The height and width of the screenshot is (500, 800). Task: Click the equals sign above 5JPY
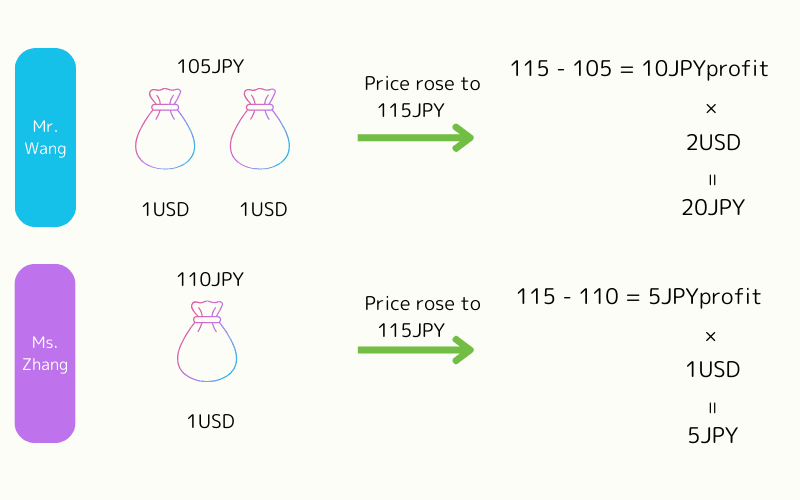tap(712, 407)
